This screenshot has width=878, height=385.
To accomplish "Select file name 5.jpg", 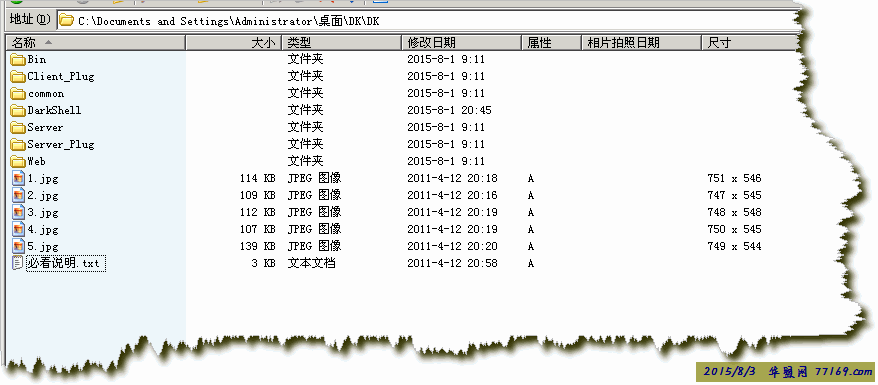I will 43,247.
